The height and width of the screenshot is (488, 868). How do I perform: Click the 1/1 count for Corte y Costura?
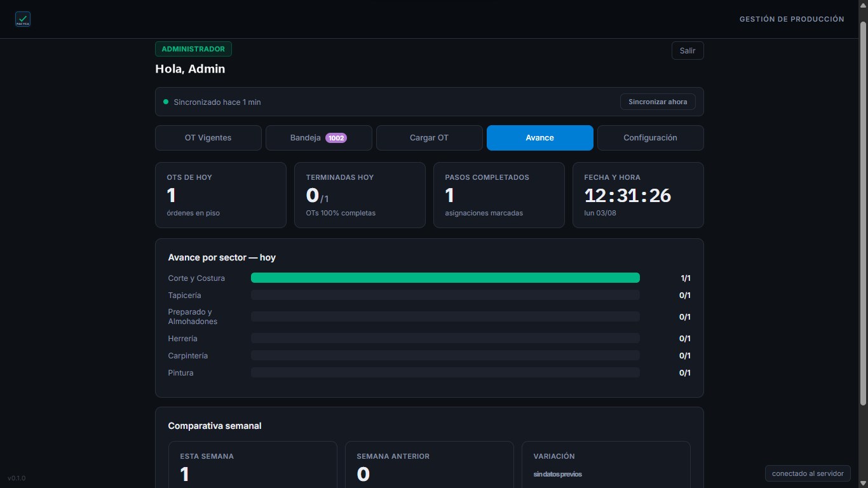click(x=686, y=278)
